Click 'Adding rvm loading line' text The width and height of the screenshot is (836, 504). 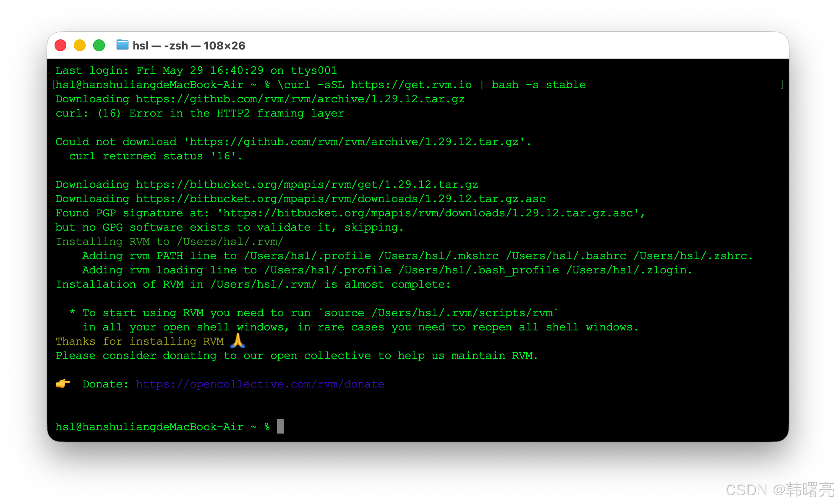387,270
